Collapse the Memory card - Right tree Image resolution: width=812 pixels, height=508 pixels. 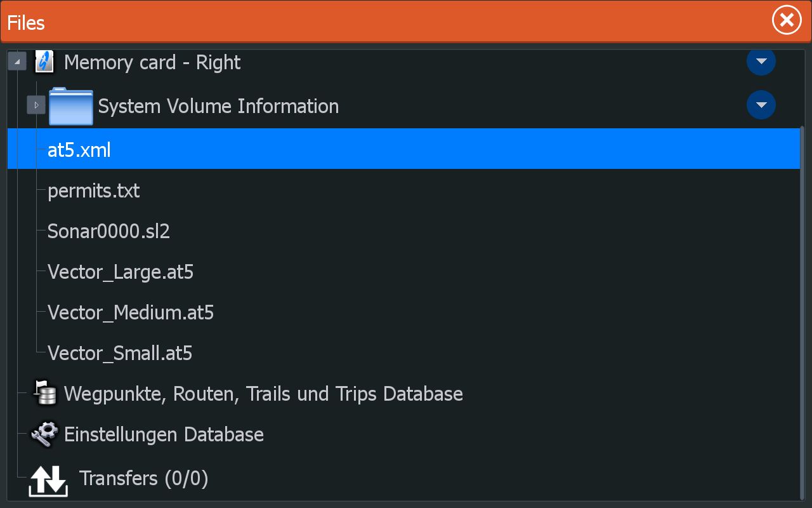tap(17, 62)
